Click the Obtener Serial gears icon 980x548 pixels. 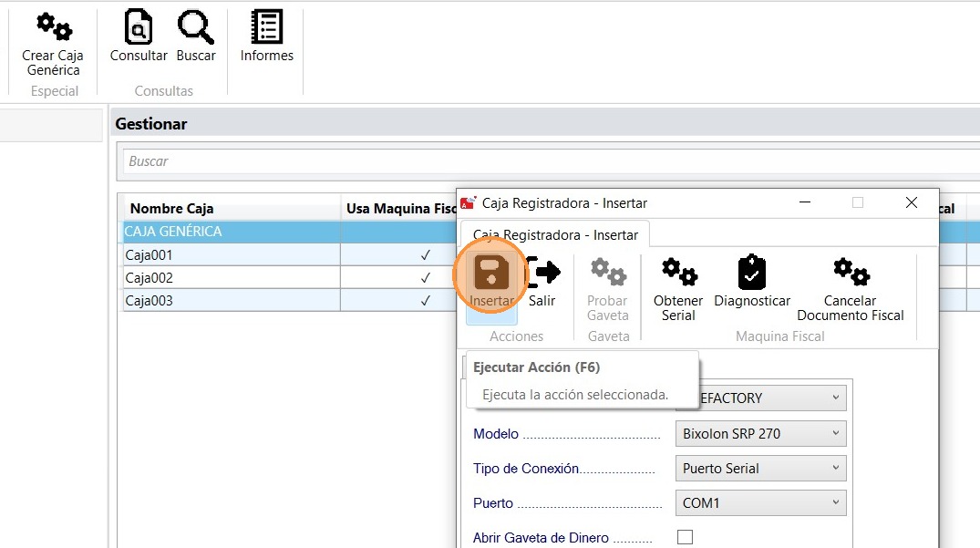(x=679, y=272)
